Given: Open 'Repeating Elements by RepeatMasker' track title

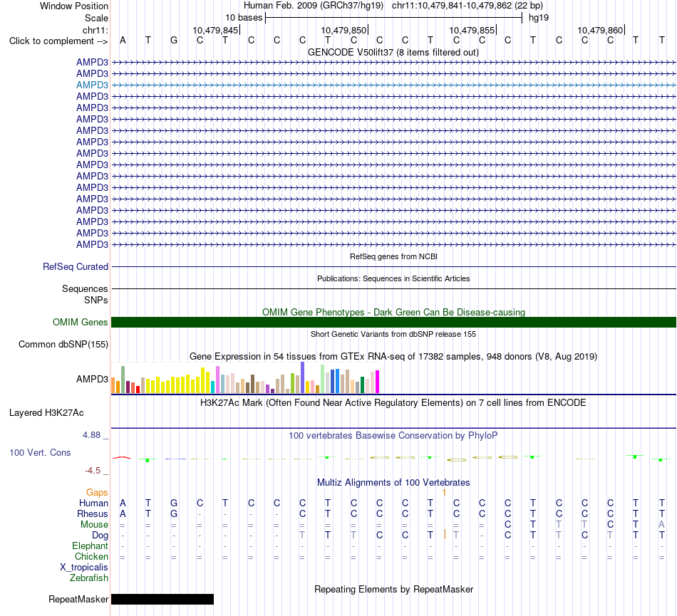Looking at the screenshot, I should (x=393, y=590).
